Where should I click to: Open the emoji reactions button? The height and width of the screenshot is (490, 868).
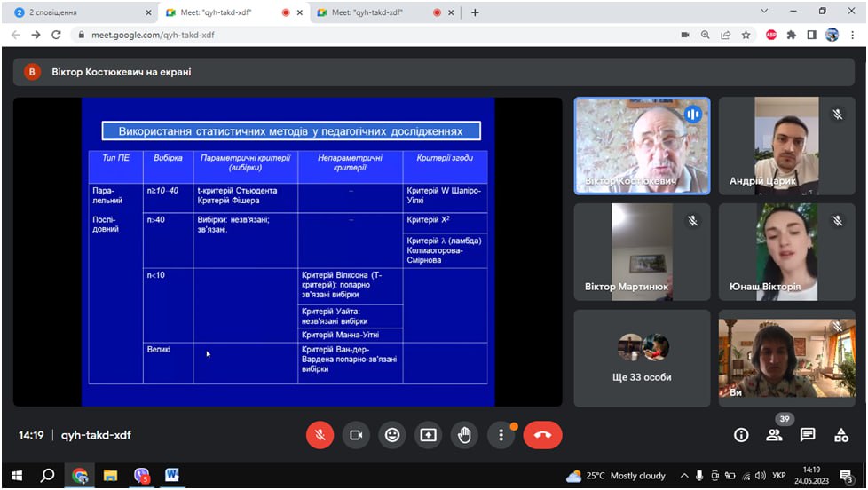(392, 435)
